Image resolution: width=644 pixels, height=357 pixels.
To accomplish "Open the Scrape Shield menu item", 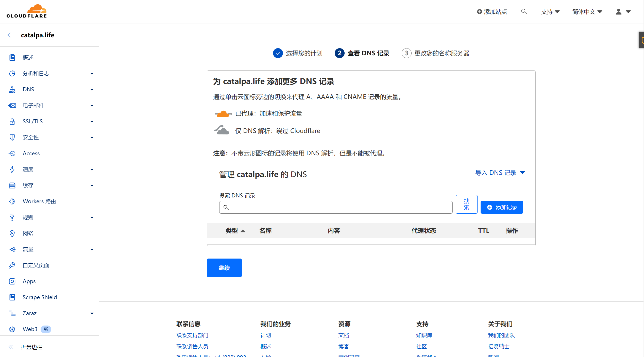I will point(40,297).
